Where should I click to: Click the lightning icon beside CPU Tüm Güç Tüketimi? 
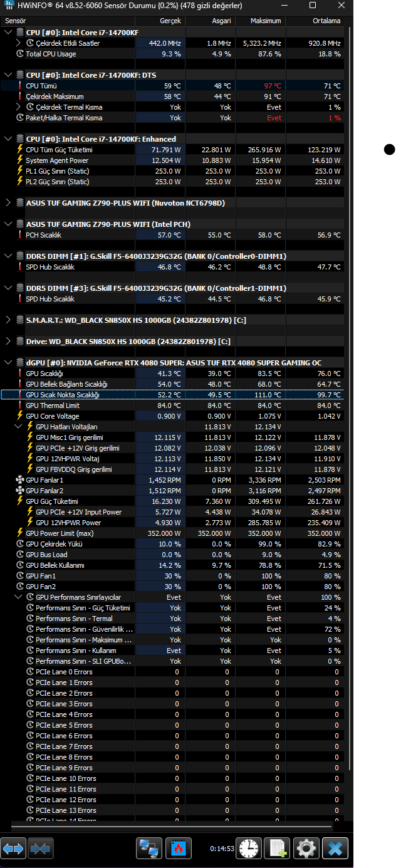coord(20,150)
